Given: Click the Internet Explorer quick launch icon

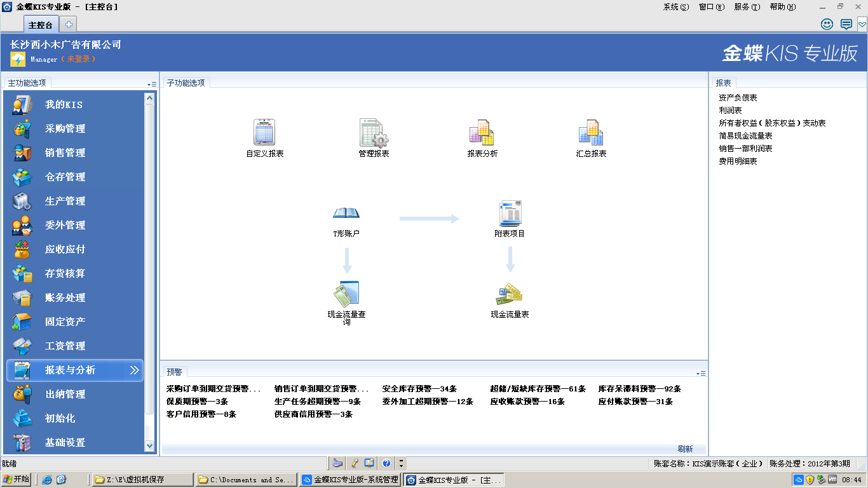Looking at the screenshot, I should (x=47, y=480).
